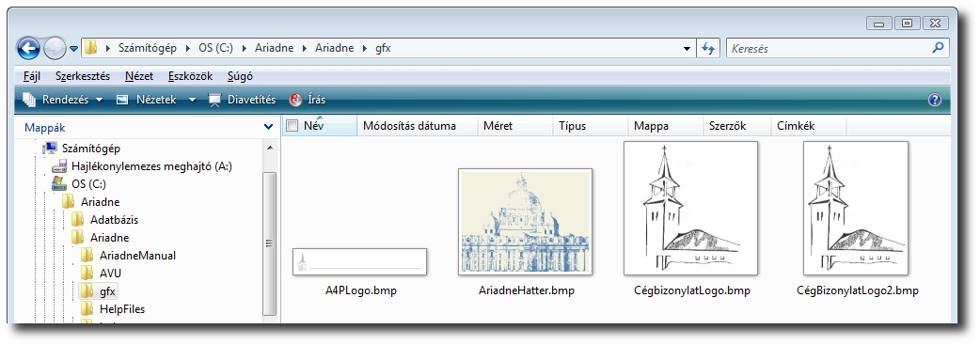Open the Rendezés toolbar menu
Image resolution: width=980 pixels, height=345 pixels.
tap(62, 100)
